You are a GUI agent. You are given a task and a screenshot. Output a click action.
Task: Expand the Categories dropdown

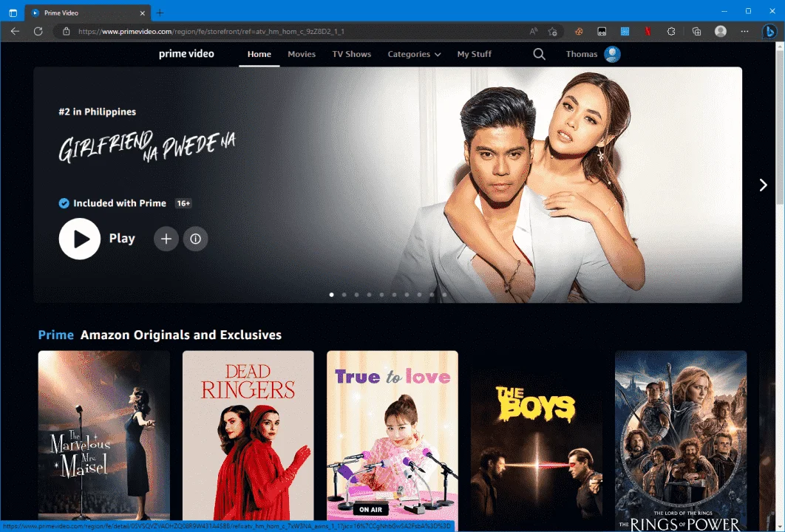point(414,54)
